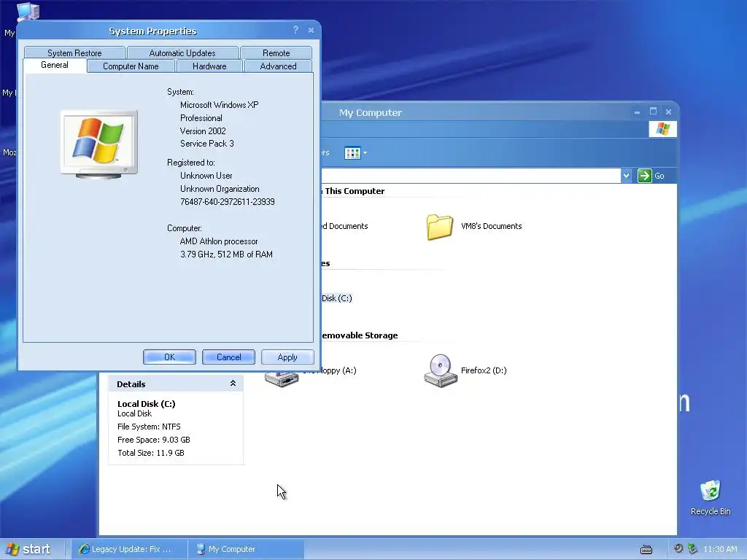Switch to the Hardware tab
The image size is (747, 560).
[209, 66]
